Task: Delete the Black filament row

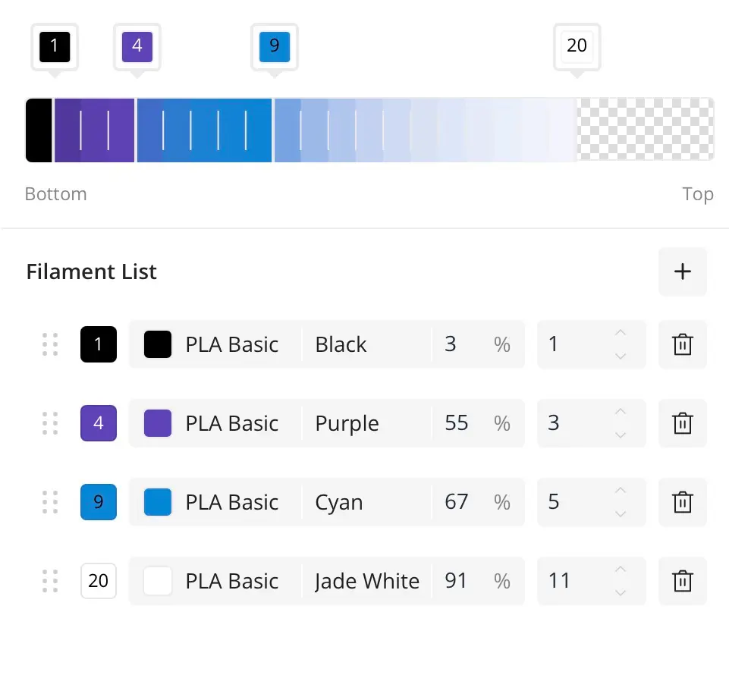Action: click(682, 344)
